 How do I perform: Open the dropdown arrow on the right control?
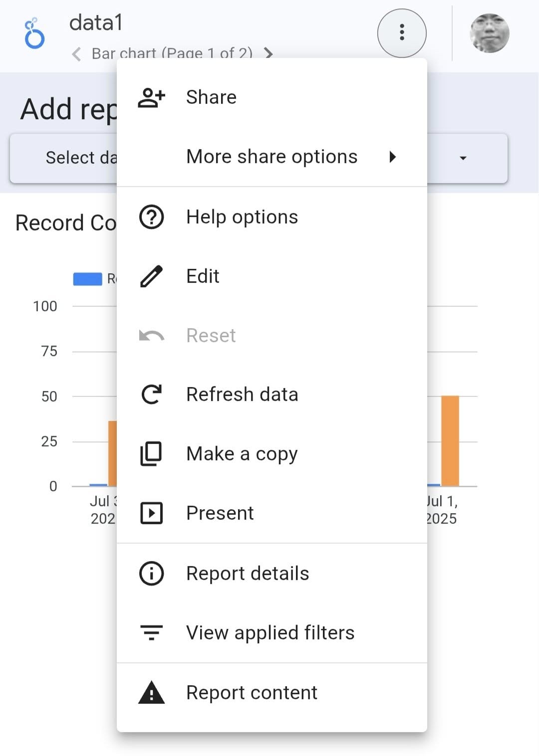coord(463,158)
